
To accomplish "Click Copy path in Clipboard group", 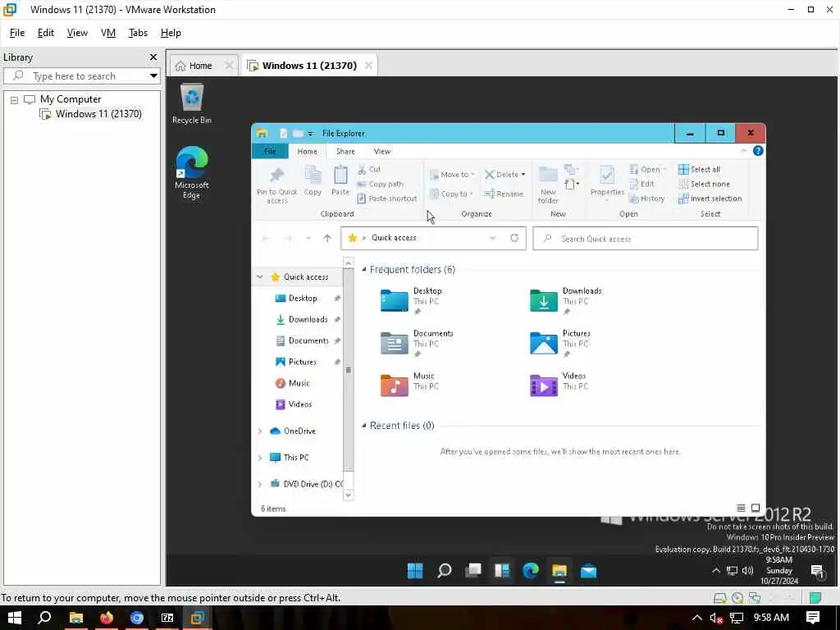I will tap(381, 184).
